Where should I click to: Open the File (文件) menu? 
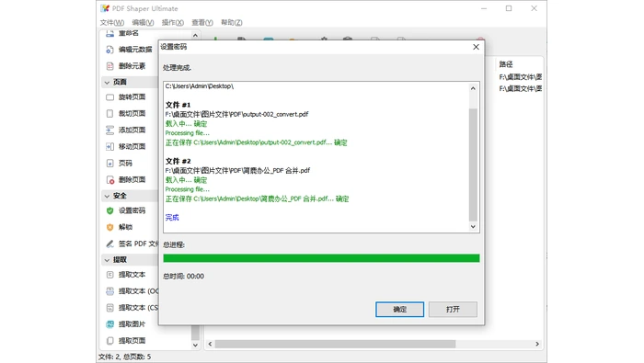click(x=111, y=23)
